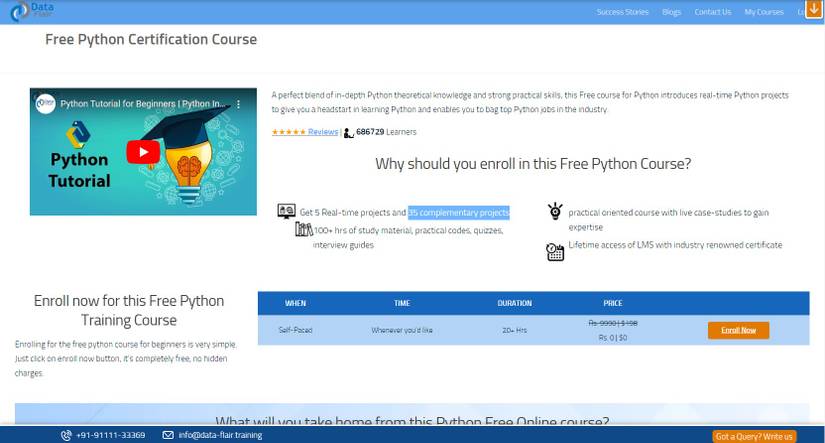Click the TIME column header
The height and width of the screenshot is (443, 825).
402,303
